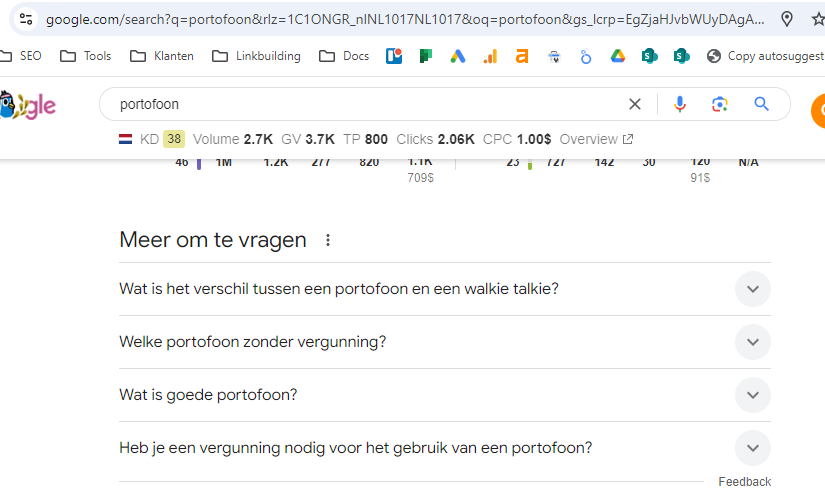Open three-dot menu beside 'Meer om te vragen'
Screen dimensions: 825x504
click(x=328, y=240)
